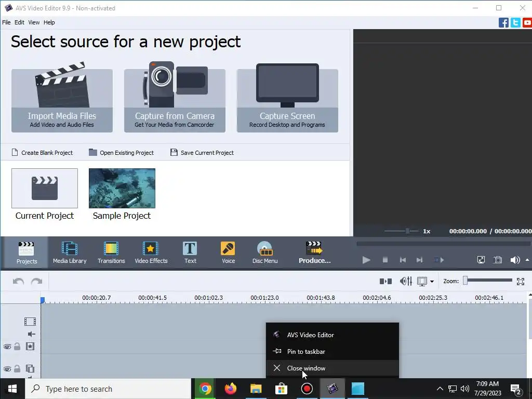Viewport: 532px width, 399px height.
Task: Click the taskbar search box
Action: 108,389
